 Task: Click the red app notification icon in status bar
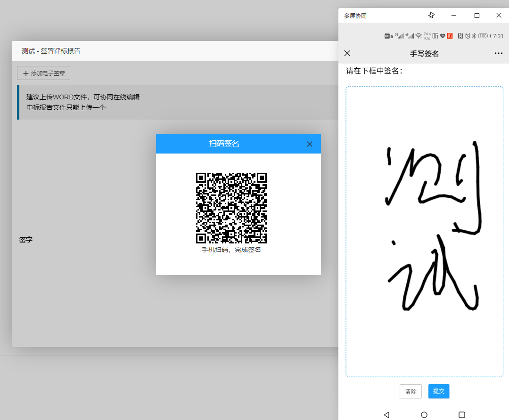click(450, 36)
